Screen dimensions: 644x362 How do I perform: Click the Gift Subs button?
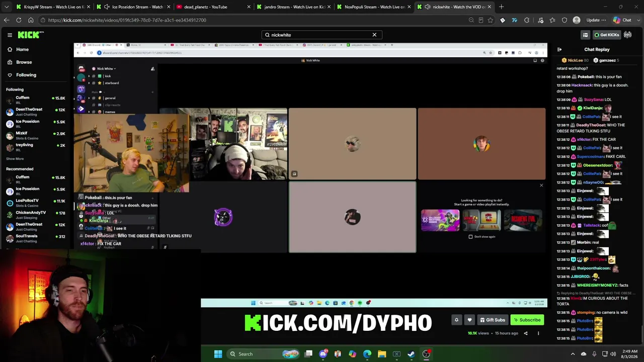pos(492,320)
